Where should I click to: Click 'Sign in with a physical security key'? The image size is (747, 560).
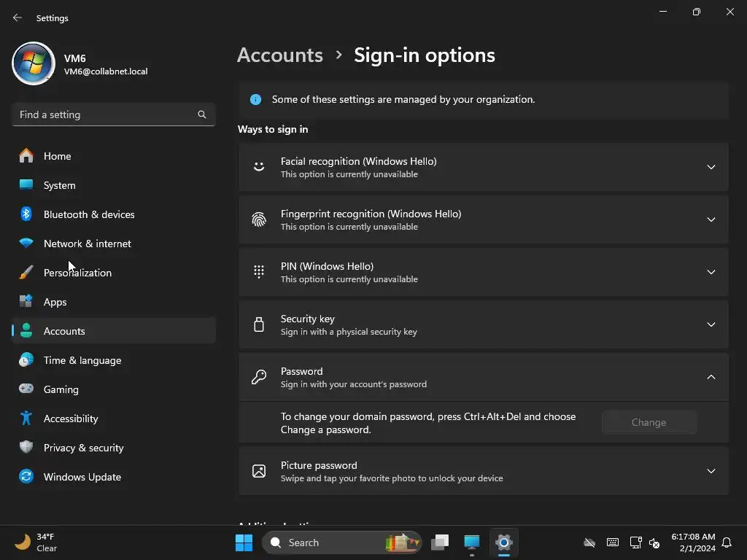[x=349, y=332]
